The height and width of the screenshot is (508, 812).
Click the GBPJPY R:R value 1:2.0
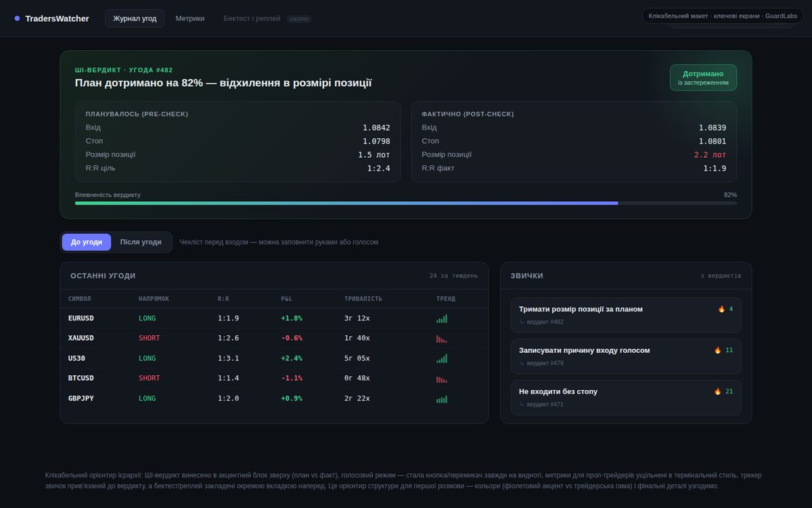coord(228,398)
